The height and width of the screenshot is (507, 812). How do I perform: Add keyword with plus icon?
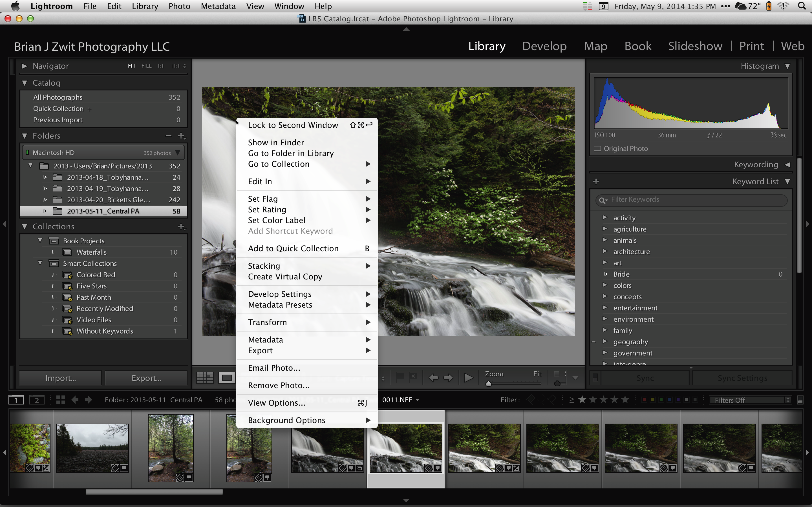(x=596, y=181)
